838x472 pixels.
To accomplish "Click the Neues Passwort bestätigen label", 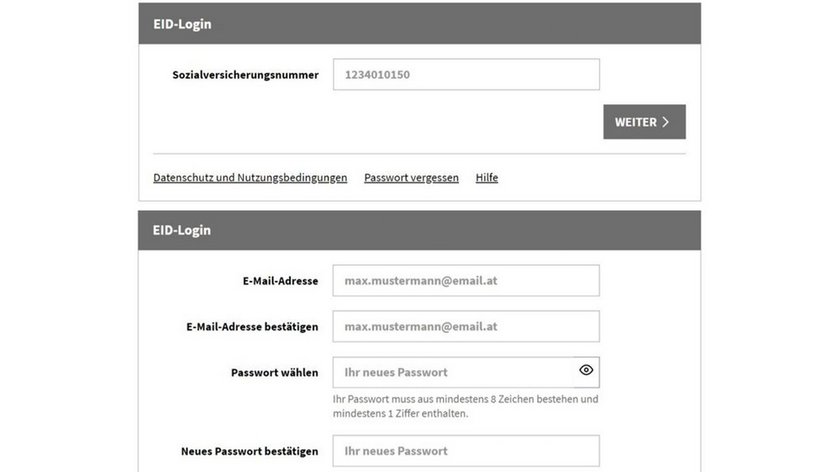I will [250, 451].
